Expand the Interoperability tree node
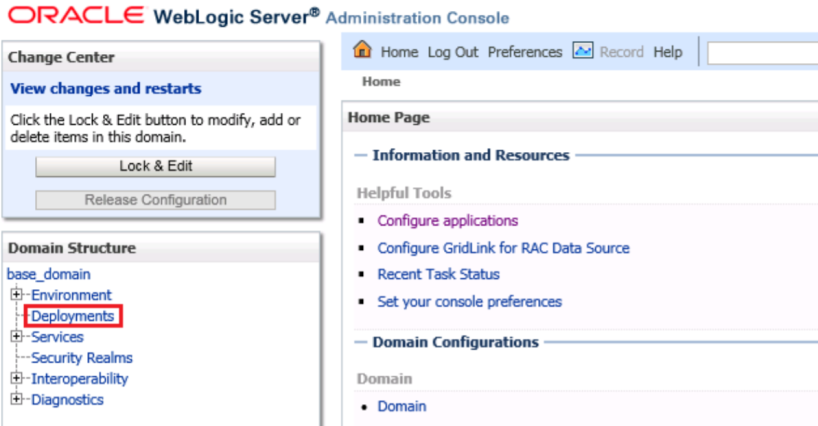818x426 pixels. 16,378
